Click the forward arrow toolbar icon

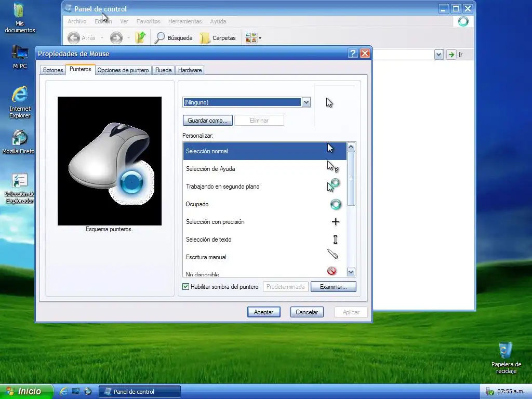(116, 38)
